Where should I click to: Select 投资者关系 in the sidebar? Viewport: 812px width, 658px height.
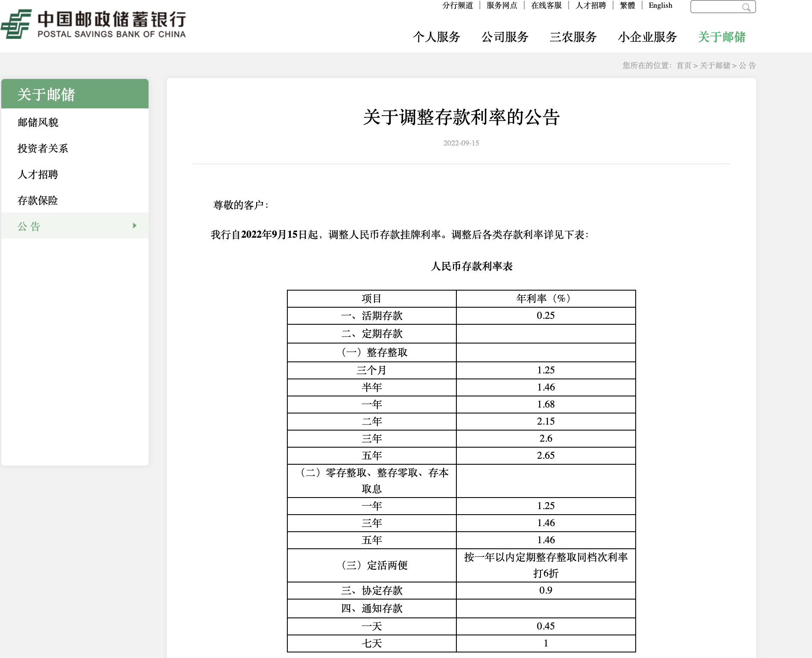(x=43, y=148)
